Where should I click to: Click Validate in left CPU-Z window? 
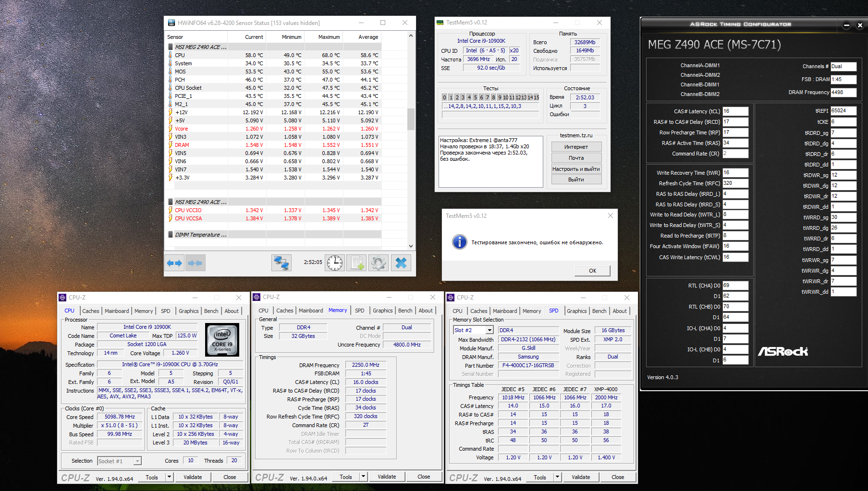[193, 477]
